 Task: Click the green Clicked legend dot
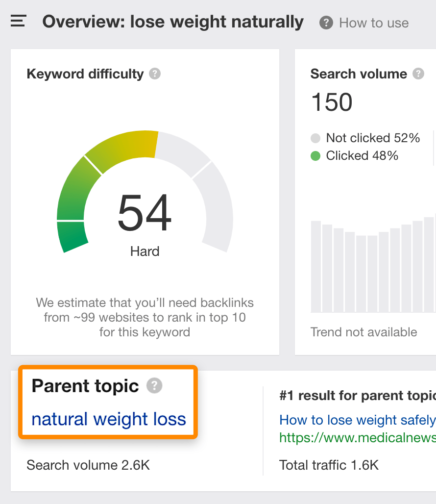tap(315, 156)
